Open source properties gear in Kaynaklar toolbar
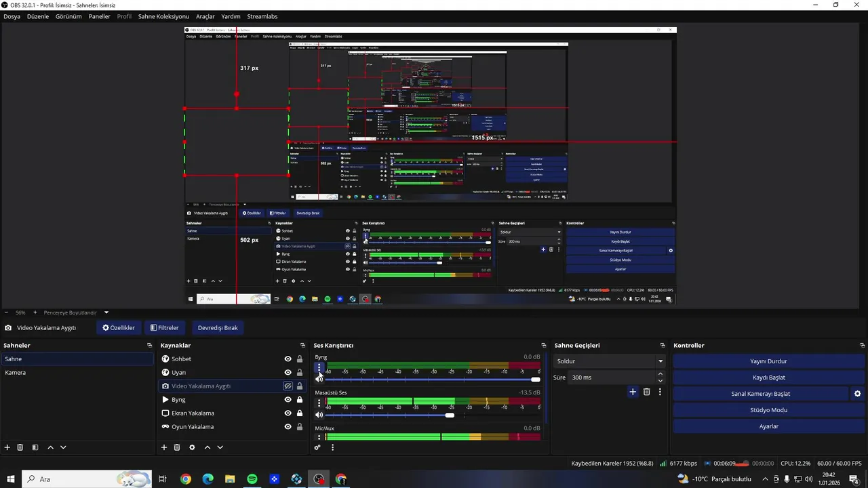The width and height of the screenshot is (868, 488). pyautogui.click(x=192, y=447)
